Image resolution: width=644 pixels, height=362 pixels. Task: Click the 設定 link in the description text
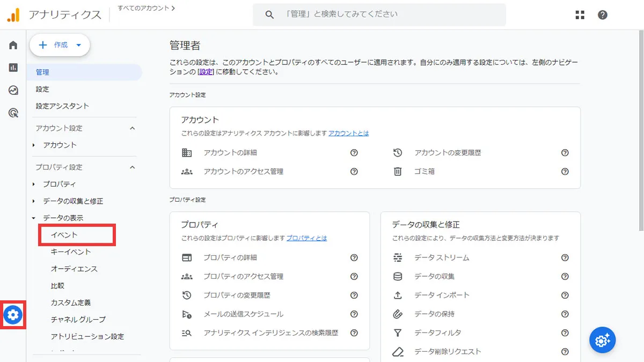(x=206, y=71)
